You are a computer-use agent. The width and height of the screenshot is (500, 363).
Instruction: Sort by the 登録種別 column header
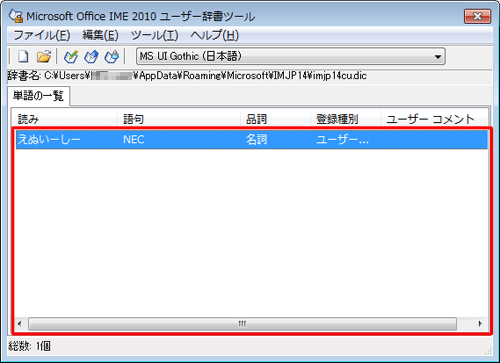(346, 119)
